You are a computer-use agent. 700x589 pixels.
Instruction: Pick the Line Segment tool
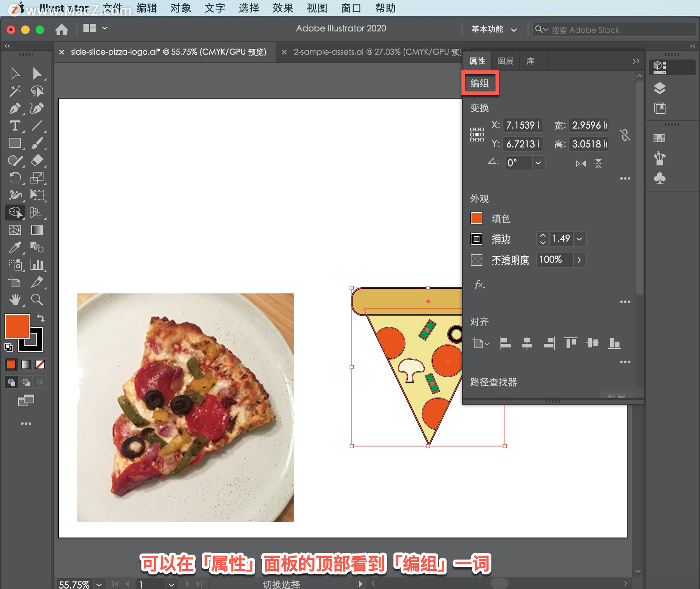[37, 126]
